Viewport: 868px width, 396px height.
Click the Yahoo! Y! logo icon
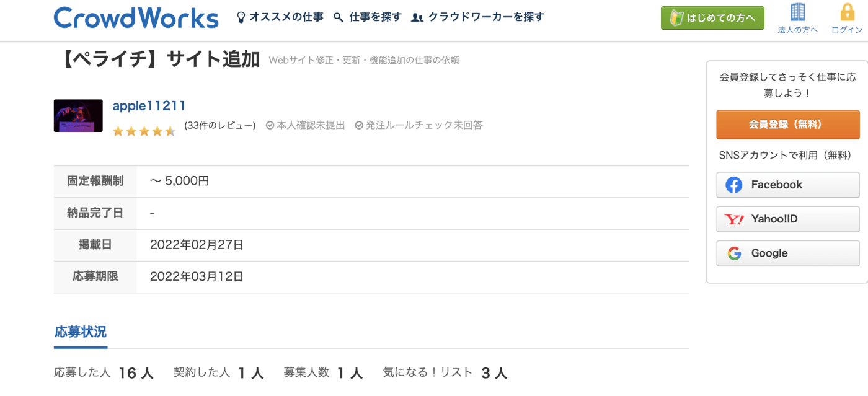[734, 219]
